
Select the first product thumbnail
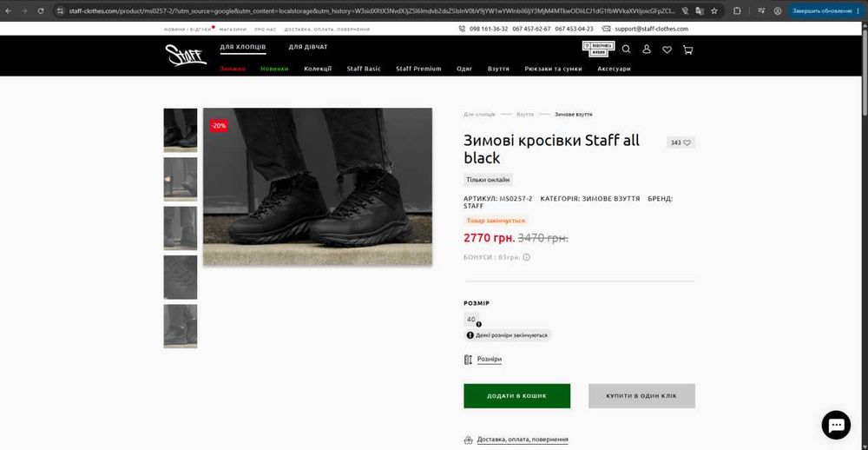(x=181, y=130)
